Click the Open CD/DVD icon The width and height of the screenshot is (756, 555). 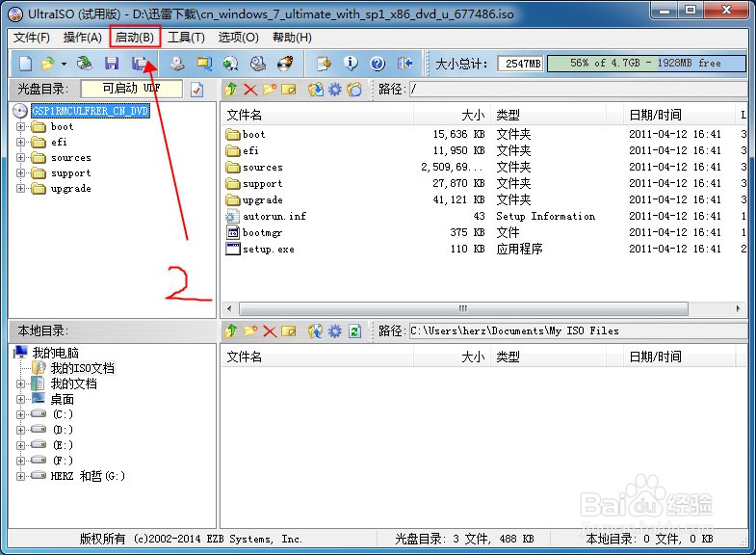pyautogui.click(x=85, y=64)
